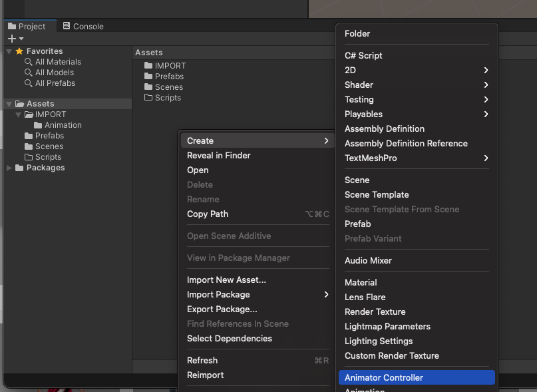The width and height of the screenshot is (537, 392).
Task: Choose Animator Controller from Create submenu
Action: tap(383, 377)
